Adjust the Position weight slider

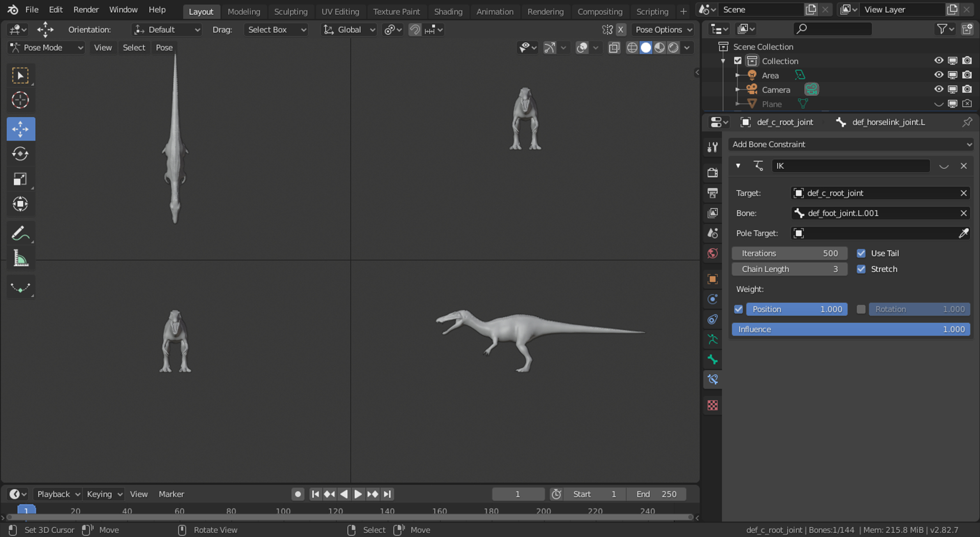[x=797, y=309]
